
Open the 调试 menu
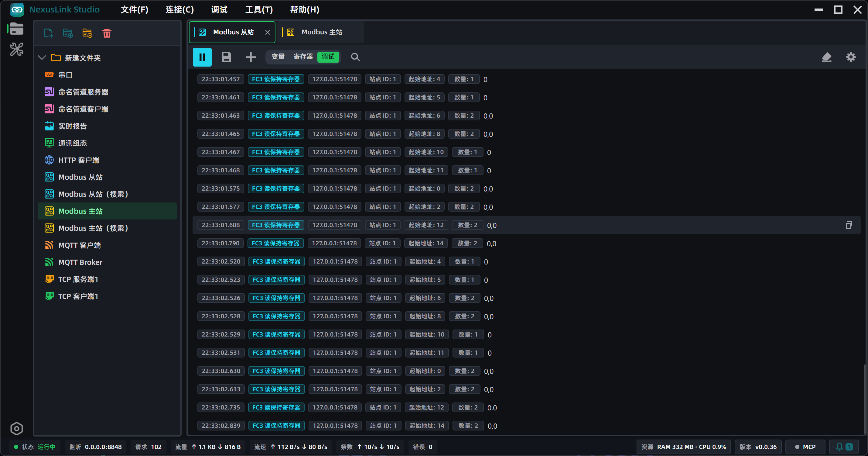pyautogui.click(x=219, y=9)
